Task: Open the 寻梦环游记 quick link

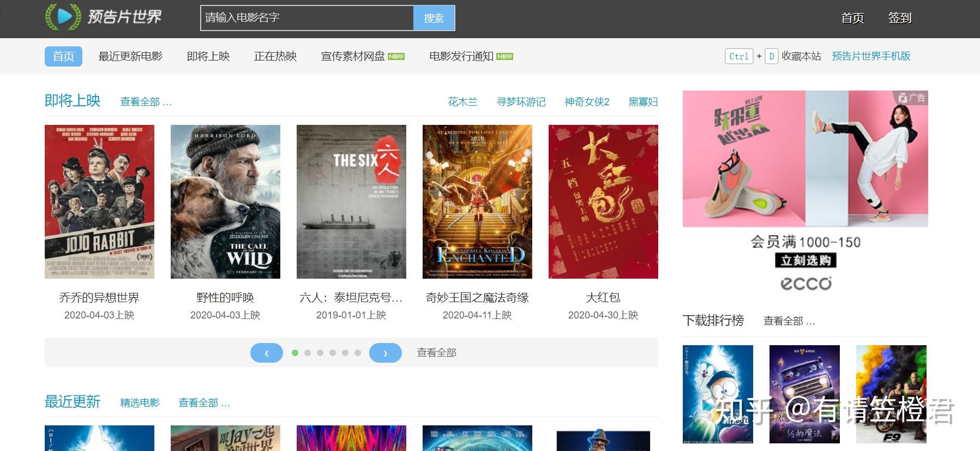Action: (521, 102)
